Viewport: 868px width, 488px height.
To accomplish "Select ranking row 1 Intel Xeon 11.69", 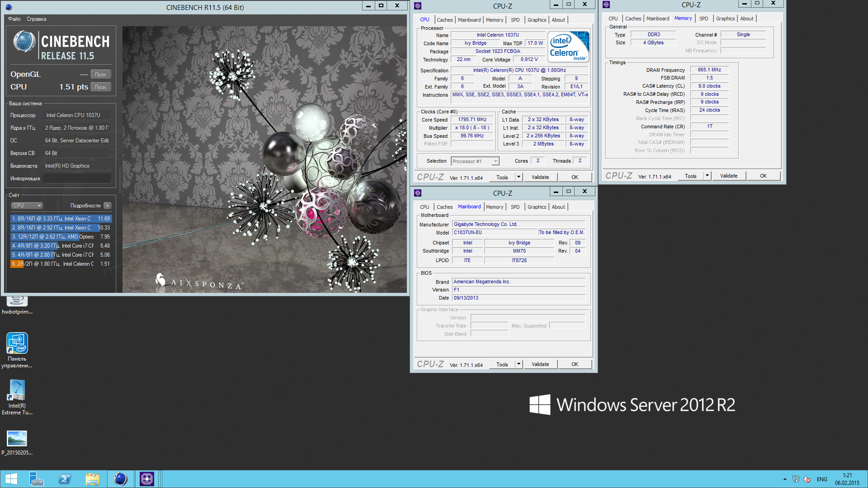I will [x=61, y=219].
